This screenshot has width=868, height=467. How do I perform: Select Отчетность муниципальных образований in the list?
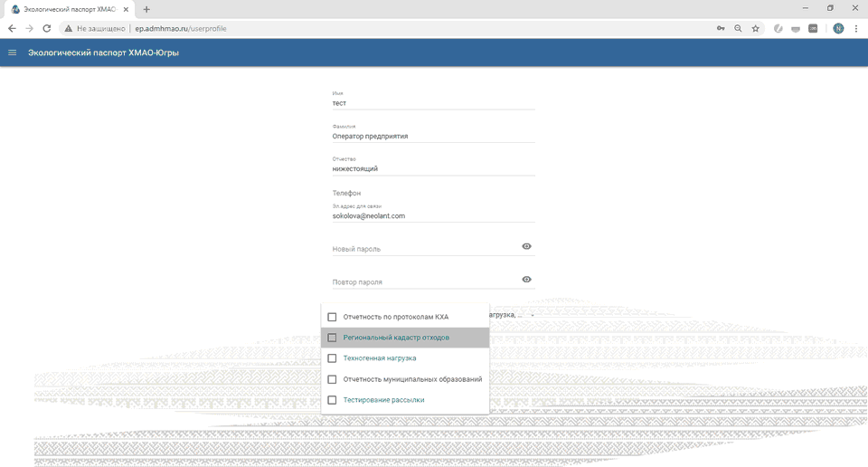(x=332, y=379)
